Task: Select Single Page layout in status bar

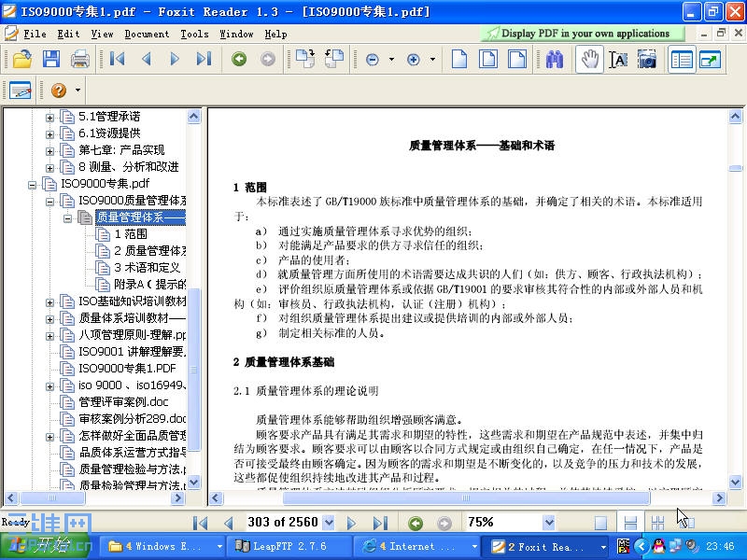Action: pyautogui.click(x=600, y=523)
